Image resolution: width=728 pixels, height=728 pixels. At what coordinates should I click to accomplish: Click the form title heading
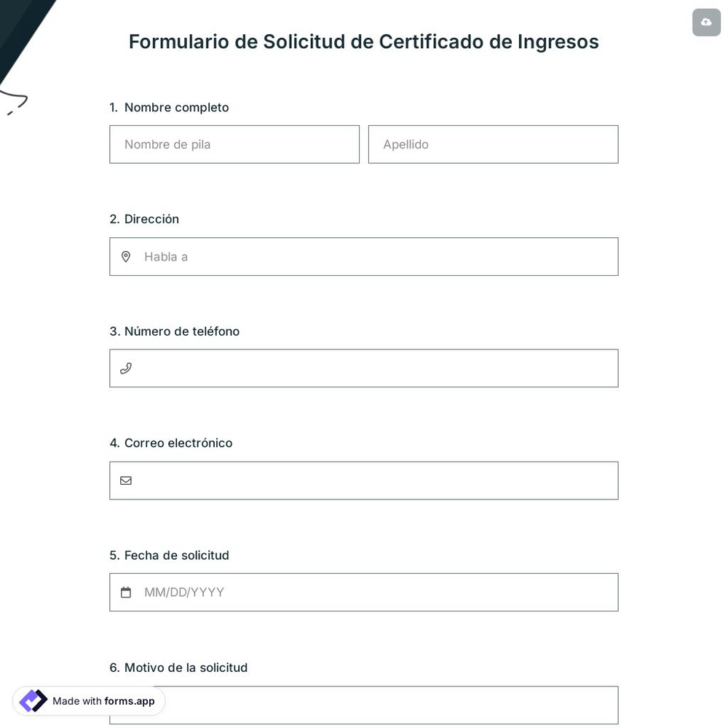tap(364, 41)
